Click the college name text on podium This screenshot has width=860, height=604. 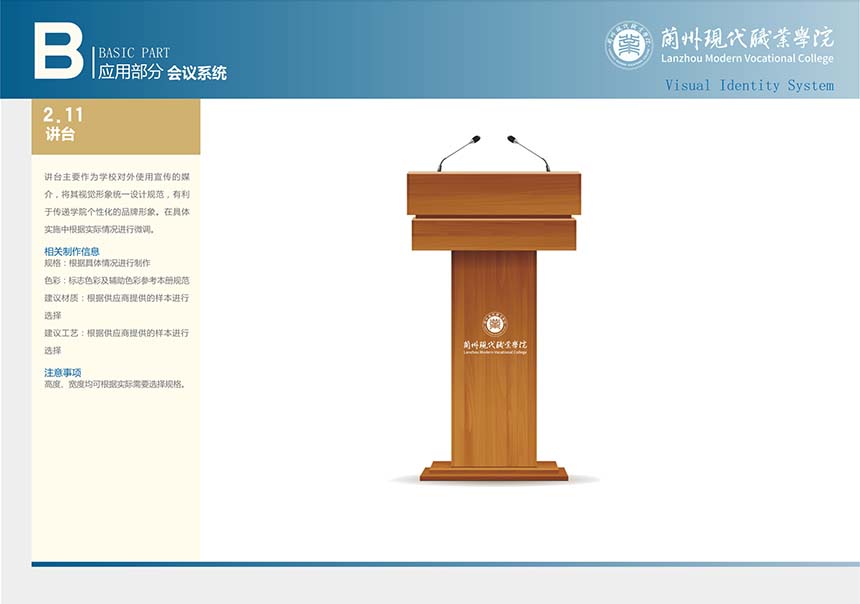[494, 346]
